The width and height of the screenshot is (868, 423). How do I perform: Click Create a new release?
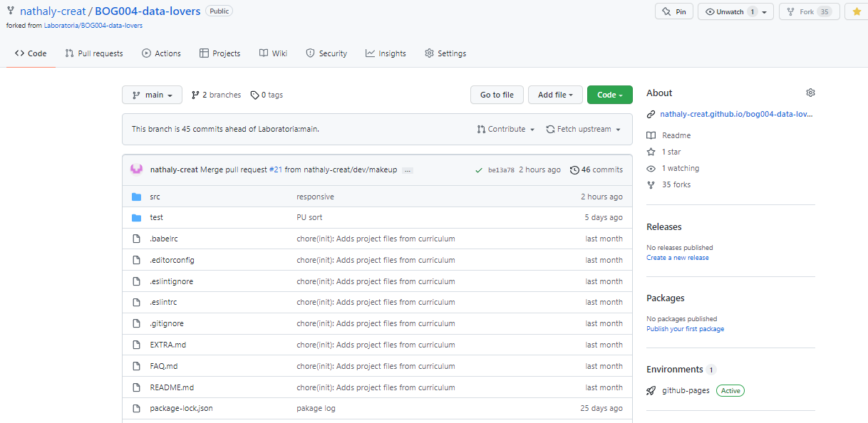tap(678, 258)
